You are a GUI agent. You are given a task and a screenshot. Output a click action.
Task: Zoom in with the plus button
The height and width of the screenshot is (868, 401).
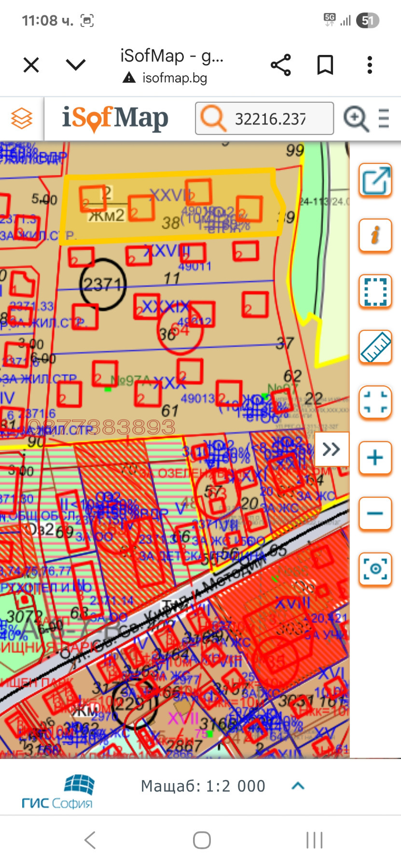[375, 458]
